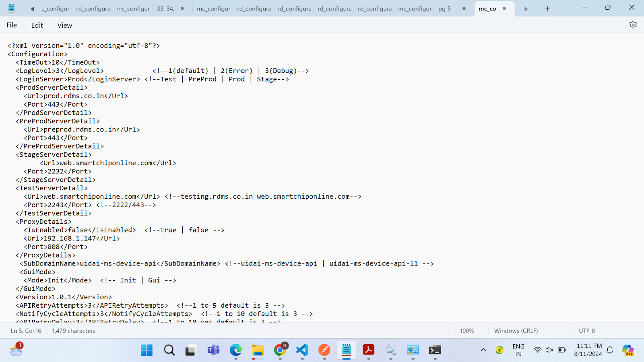644x362 pixels.
Task: Open the View menu
Action: 64,25
